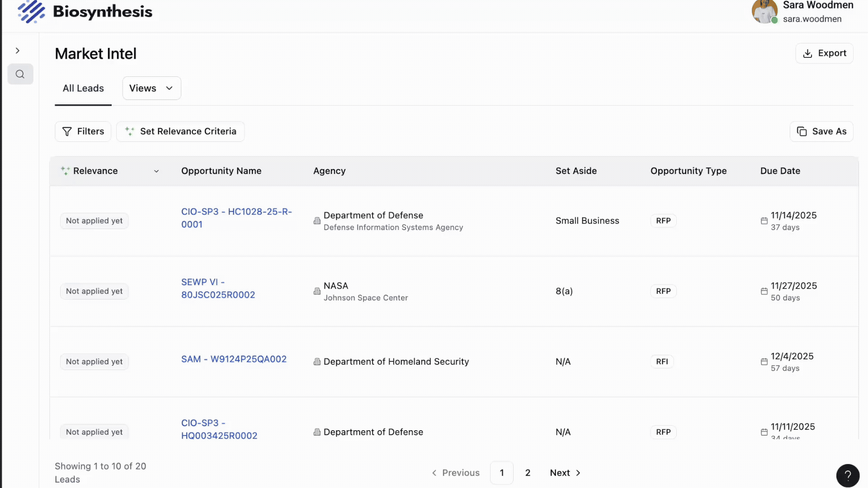The width and height of the screenshot is (868, 488).
Task: Open the help question mark icon
Action: point(848,475)
